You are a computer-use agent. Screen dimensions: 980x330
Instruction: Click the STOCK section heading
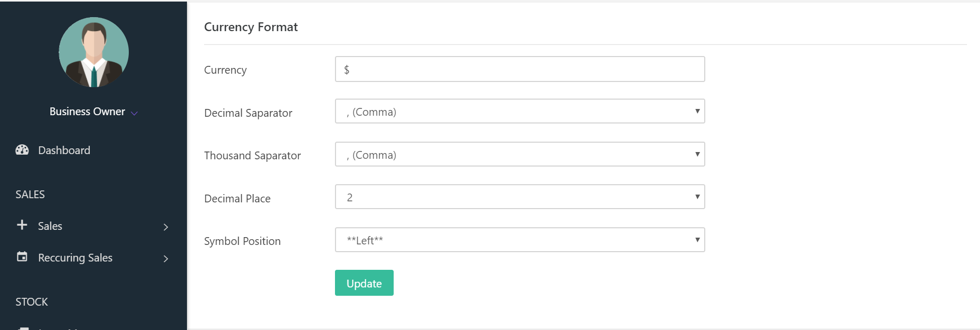tap(32, 302)
